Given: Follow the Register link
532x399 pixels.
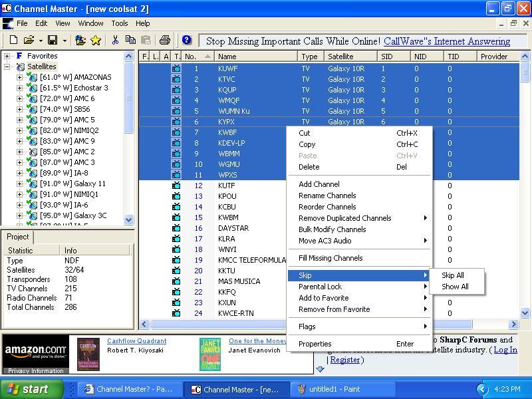Looking at the screenshot, I should [x=344, y=360].
